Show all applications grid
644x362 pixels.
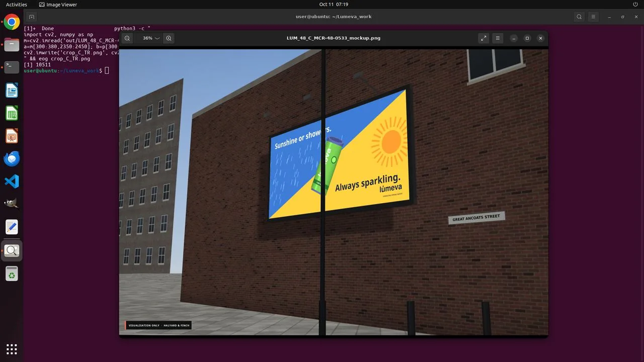click(12, 349)
